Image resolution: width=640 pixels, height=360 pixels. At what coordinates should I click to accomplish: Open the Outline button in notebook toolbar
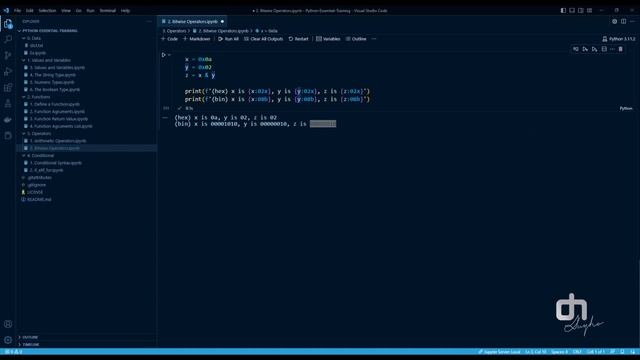[x=356, y=39]
